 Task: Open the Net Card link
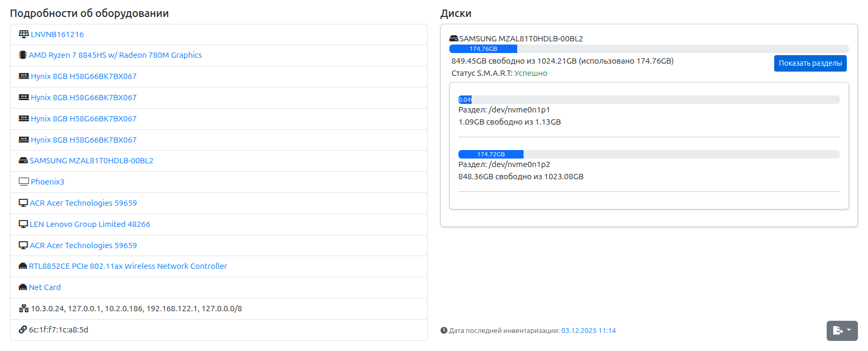(x=45, y=287)
